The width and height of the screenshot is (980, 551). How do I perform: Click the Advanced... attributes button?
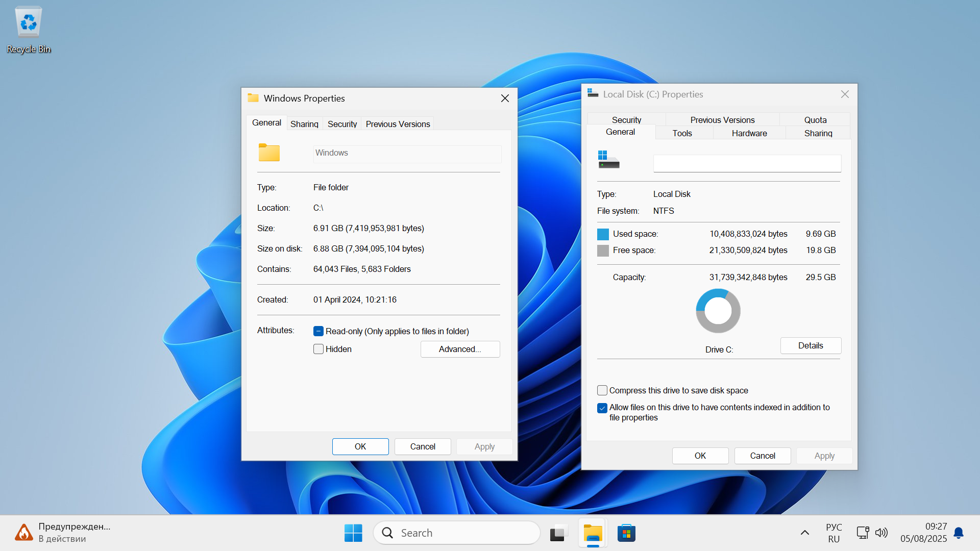coord(460,349)
